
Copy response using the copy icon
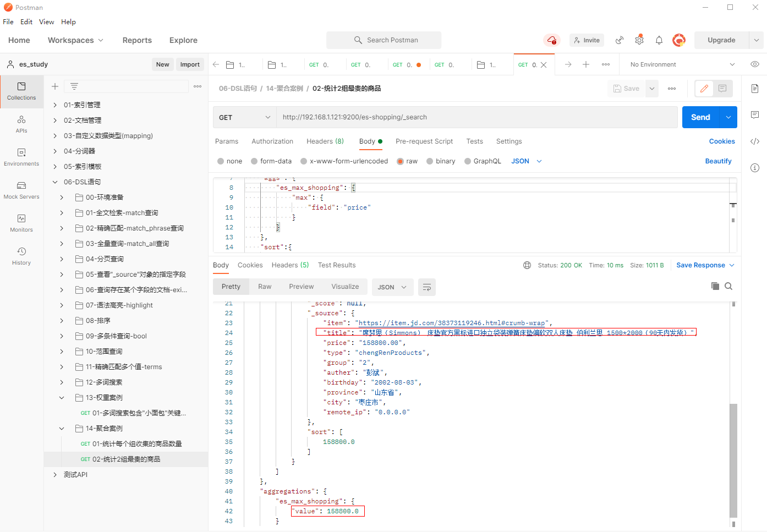point(715,286)
